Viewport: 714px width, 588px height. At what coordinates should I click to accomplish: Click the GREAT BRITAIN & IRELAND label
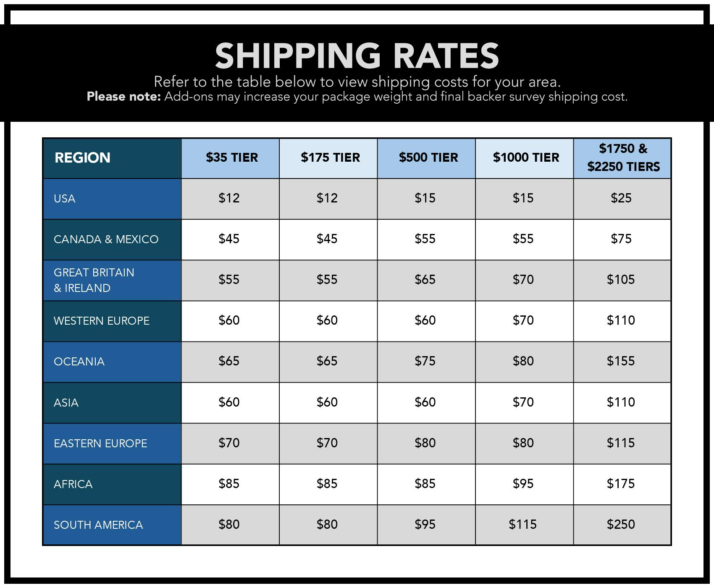pyautogui.click(x=94, y=280)
